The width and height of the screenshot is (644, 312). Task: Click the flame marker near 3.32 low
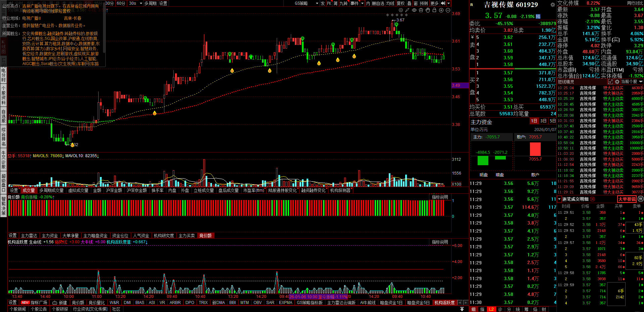[x=72, y=145]
